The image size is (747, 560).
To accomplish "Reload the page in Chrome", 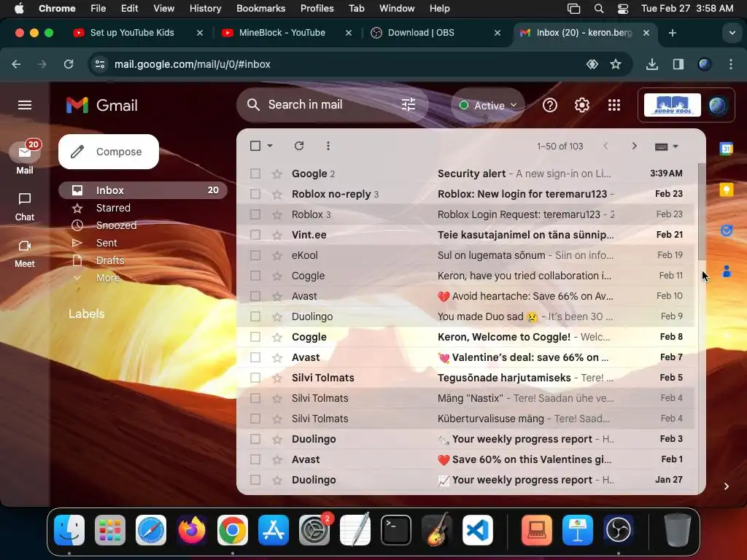I will 69,64.
